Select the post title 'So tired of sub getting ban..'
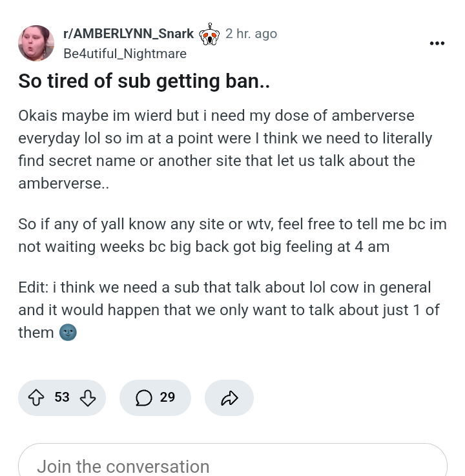Image resolution: width=465 pixels, height=476 pixels. pyautogui.click(x=144, y=81)
